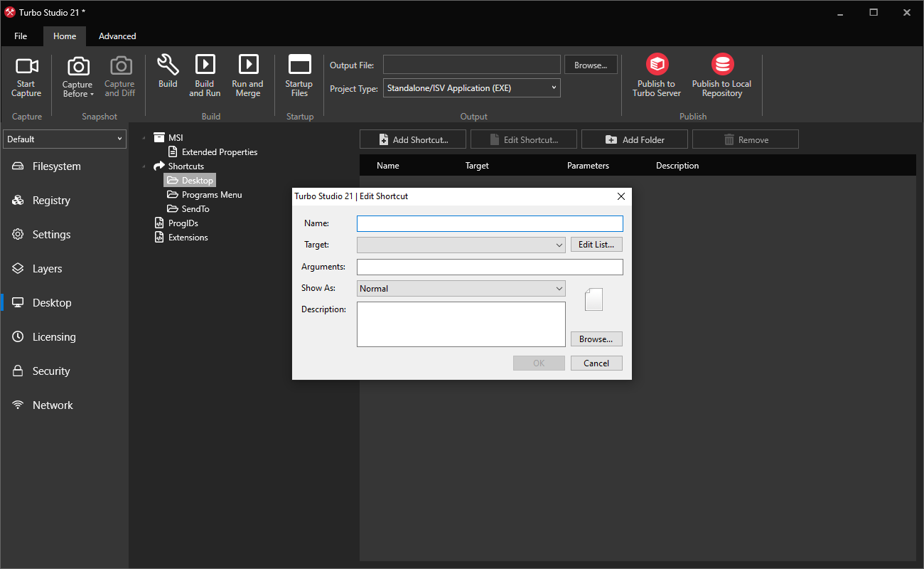This screenshot has height=569, width=924.
Task: Publish to Turbo Server
Action: [655, 76]
